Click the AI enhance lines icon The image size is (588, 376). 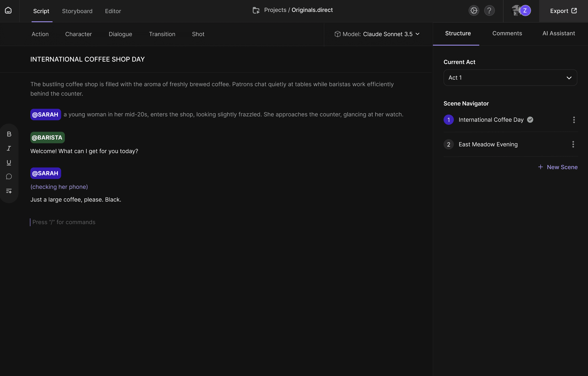coord(9,191)
